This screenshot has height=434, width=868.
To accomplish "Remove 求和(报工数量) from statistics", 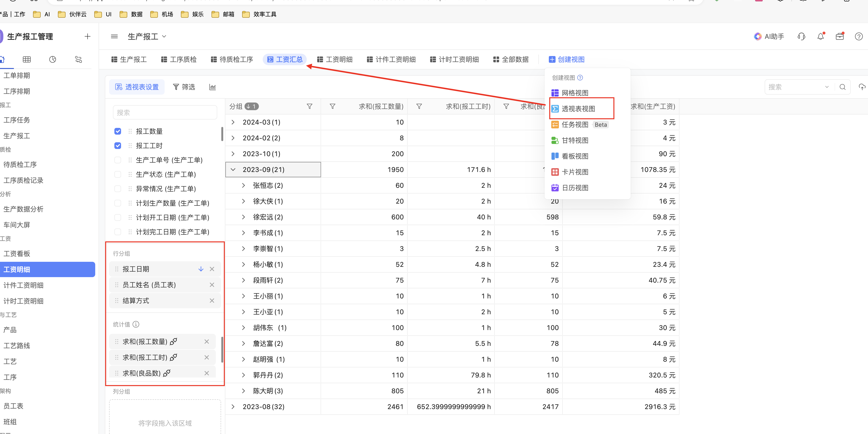I will [206, 342].
